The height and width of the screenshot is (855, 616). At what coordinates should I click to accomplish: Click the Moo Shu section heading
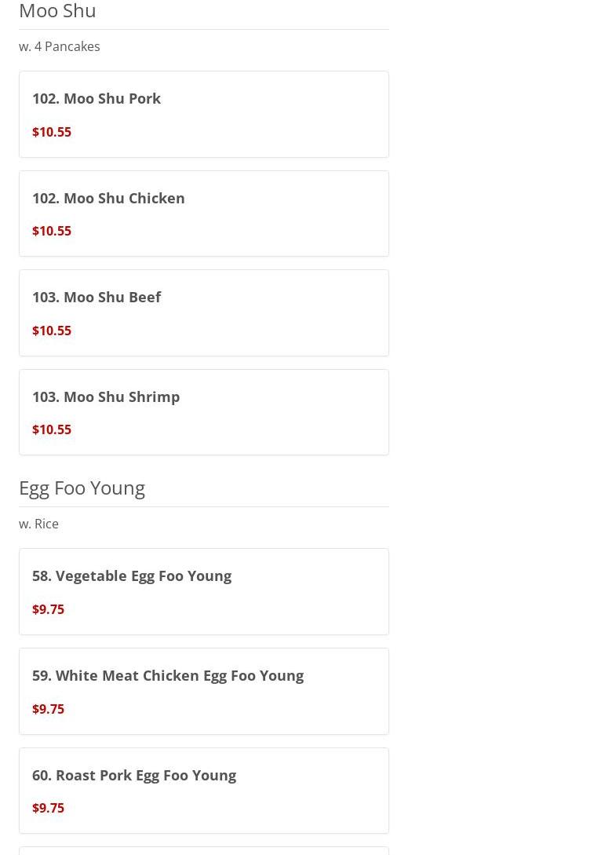point(57,11)
